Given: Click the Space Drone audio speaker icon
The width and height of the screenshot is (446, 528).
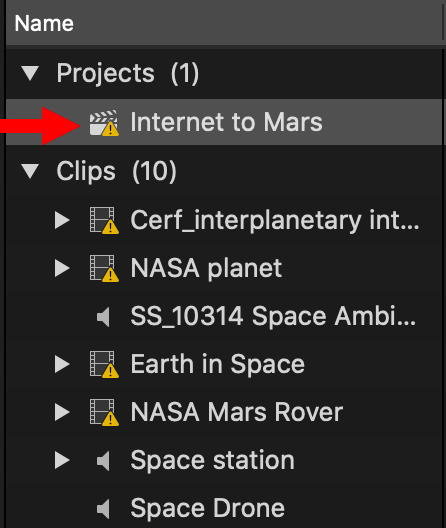Looking at the screenshot, I should tap(103, 509).
